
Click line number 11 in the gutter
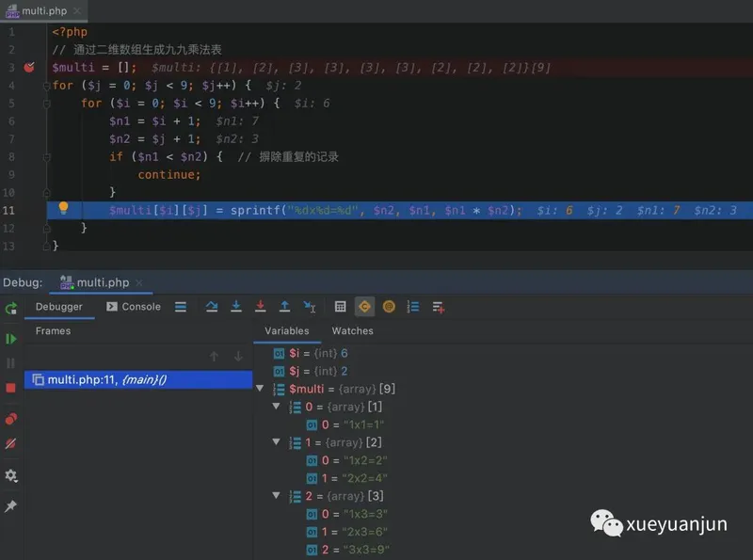pyautogui.click(x=8, y=211)
